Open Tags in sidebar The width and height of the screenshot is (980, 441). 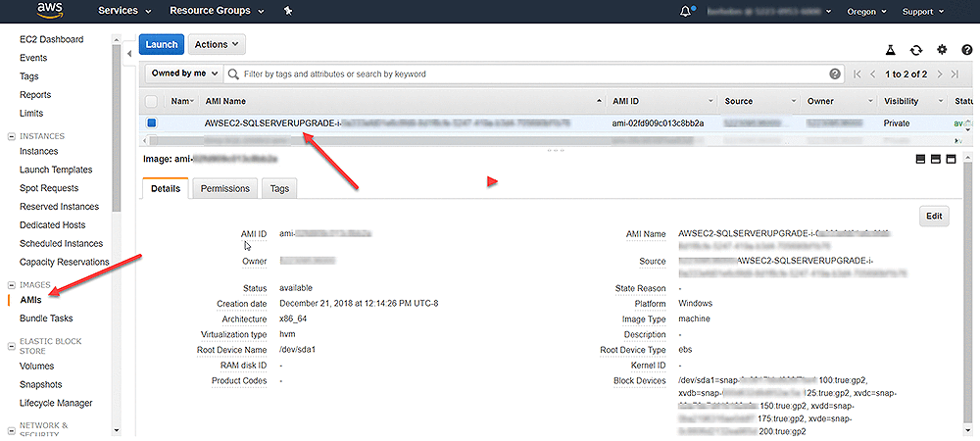tap(28, 76)
